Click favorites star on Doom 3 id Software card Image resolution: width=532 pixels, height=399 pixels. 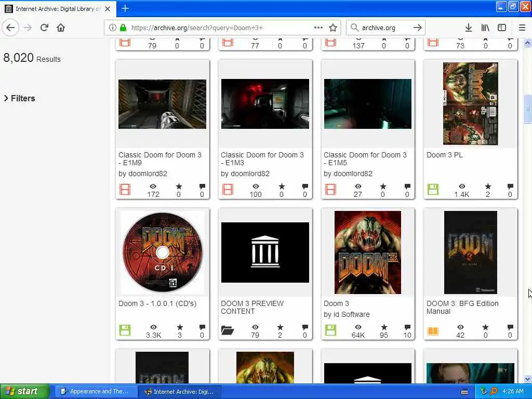384,327
